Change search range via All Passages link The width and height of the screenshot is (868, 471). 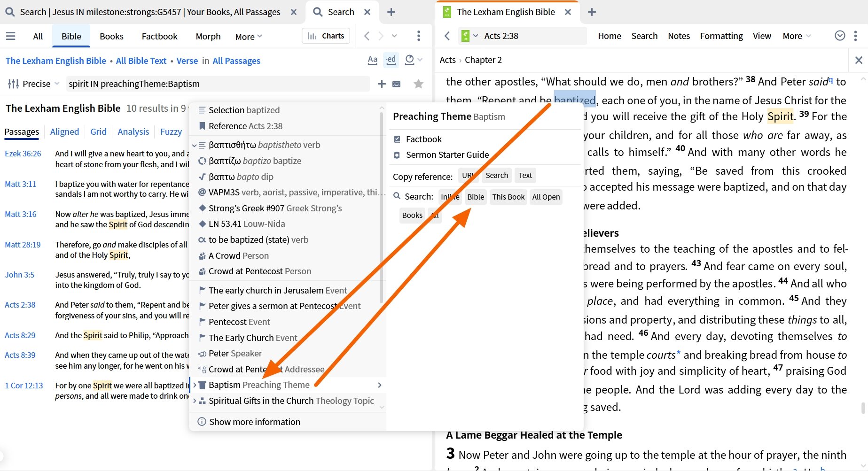[x=236, y=61]
